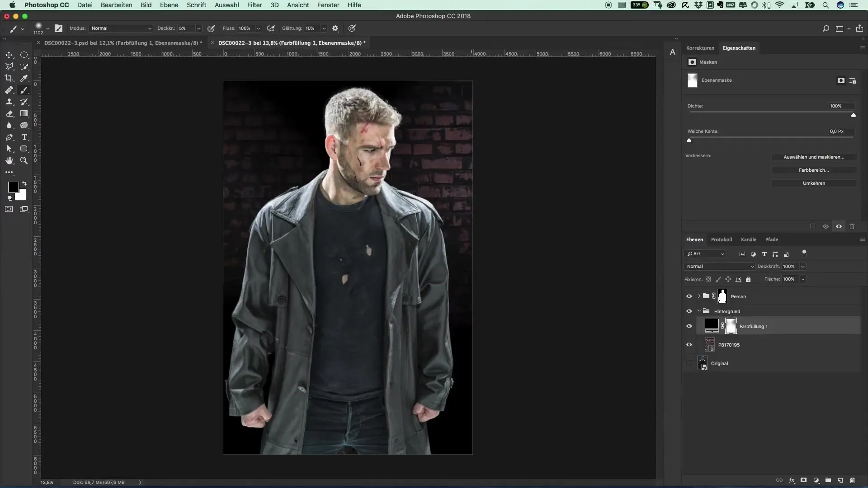Image resolution: width=868 pixels, height=488 pixels.
Task: Select the Healing Brush tool
Action: 9,90
